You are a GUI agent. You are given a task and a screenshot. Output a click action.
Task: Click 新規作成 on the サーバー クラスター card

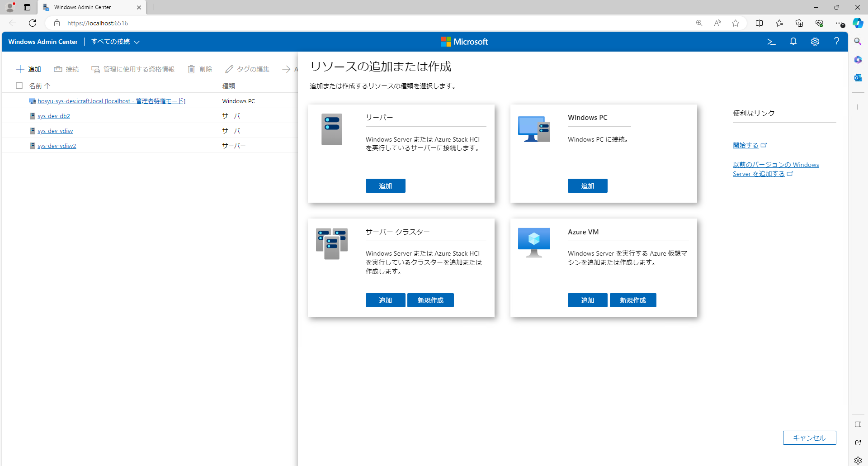(430, 300)
